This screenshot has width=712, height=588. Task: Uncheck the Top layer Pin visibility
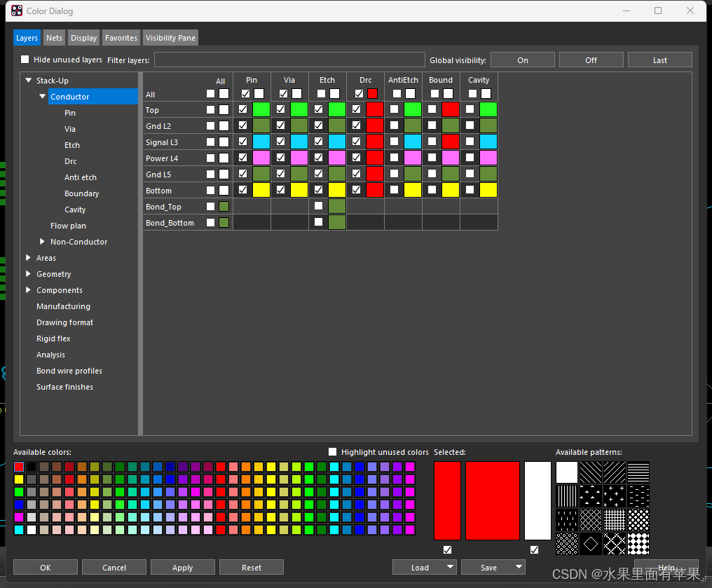coord(243,109)
